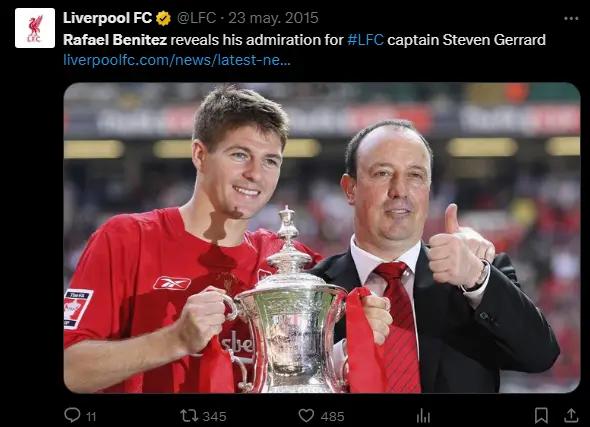
Task: Click the bold Rafael Benitez text
Action: (x=115, y=40)
